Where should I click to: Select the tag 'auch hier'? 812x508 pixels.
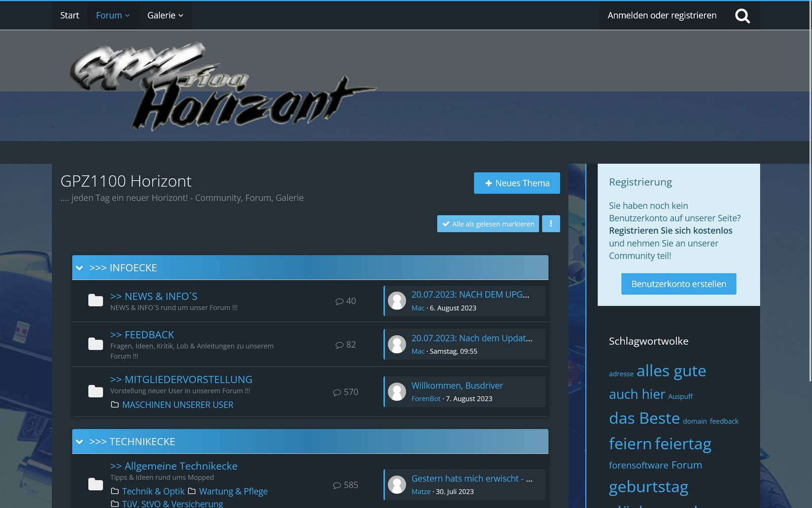[x=637, y=394]
